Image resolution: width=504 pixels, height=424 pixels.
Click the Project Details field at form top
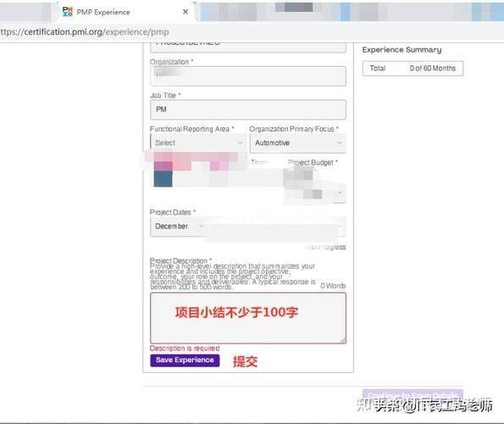coord(248,47)
